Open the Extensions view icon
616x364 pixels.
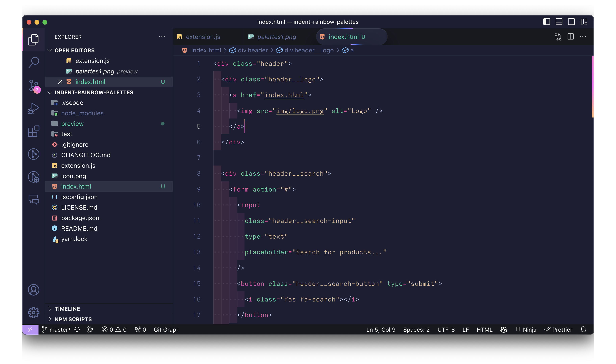(x=34, y=131)
